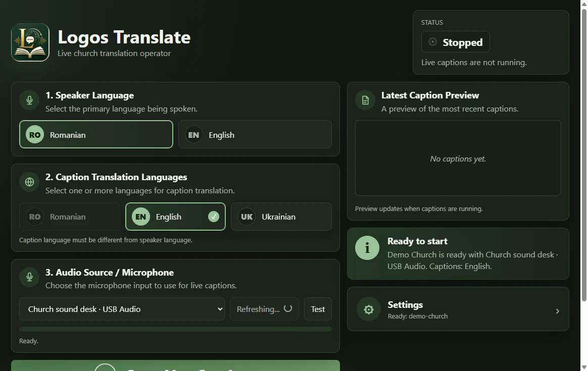Click the microphone icon beside Audio Source
Image resolution: width=588 pixels, height=371 pixels.
(29, 277)
